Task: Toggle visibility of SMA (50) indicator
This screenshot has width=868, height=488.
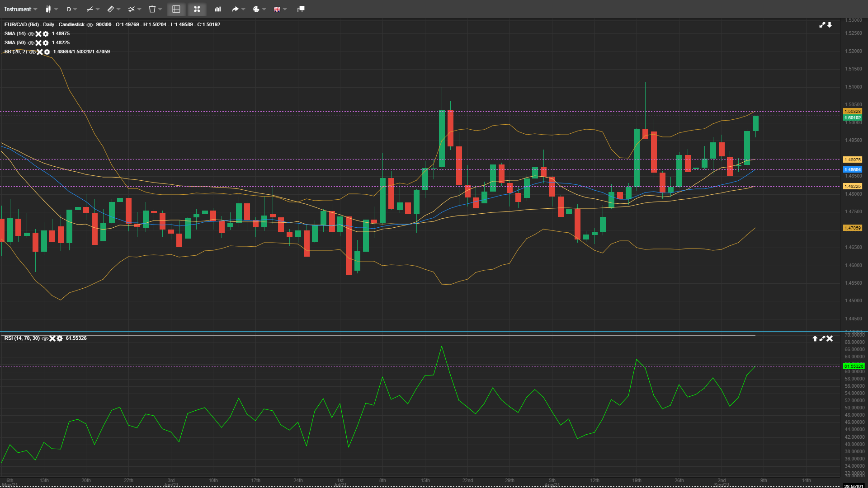Action: tap(31, 43)
